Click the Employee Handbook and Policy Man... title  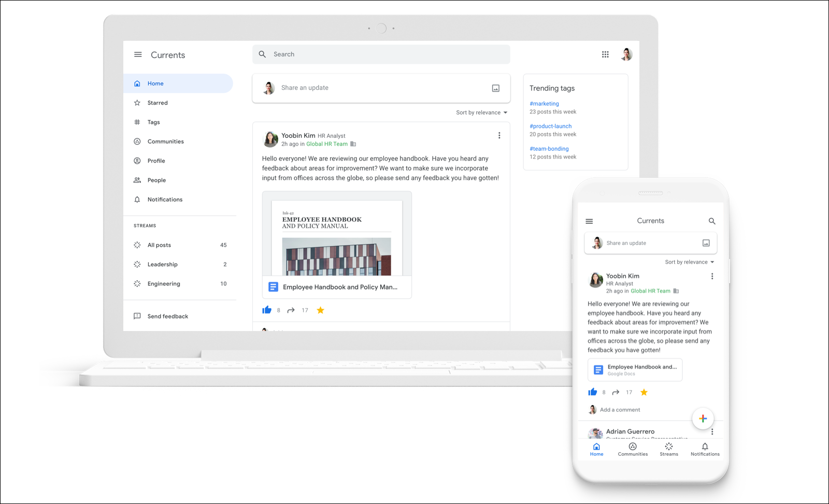point(340,287)
